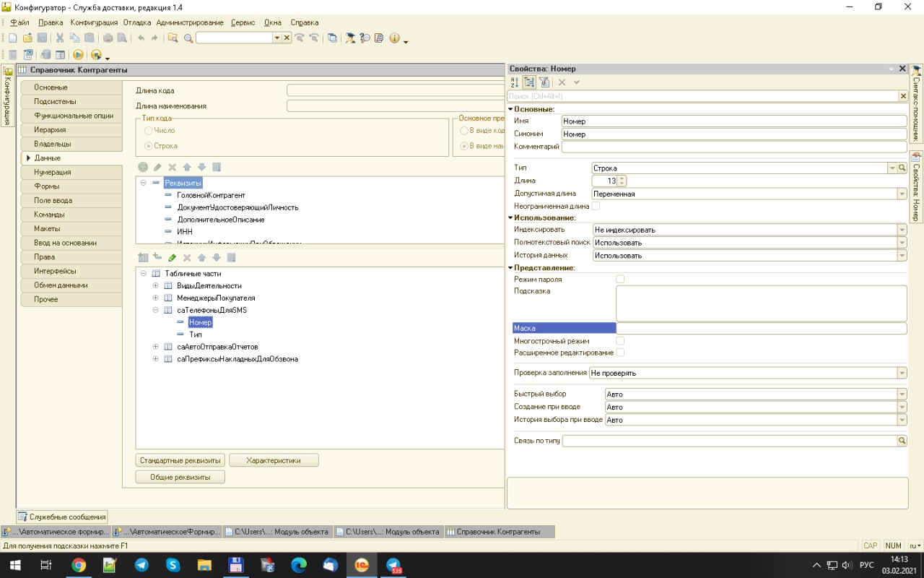Viewport: 924px width, 578px height.
Task: Open the Проверка заполнения dropdown
Action: [x=902, y=374]
